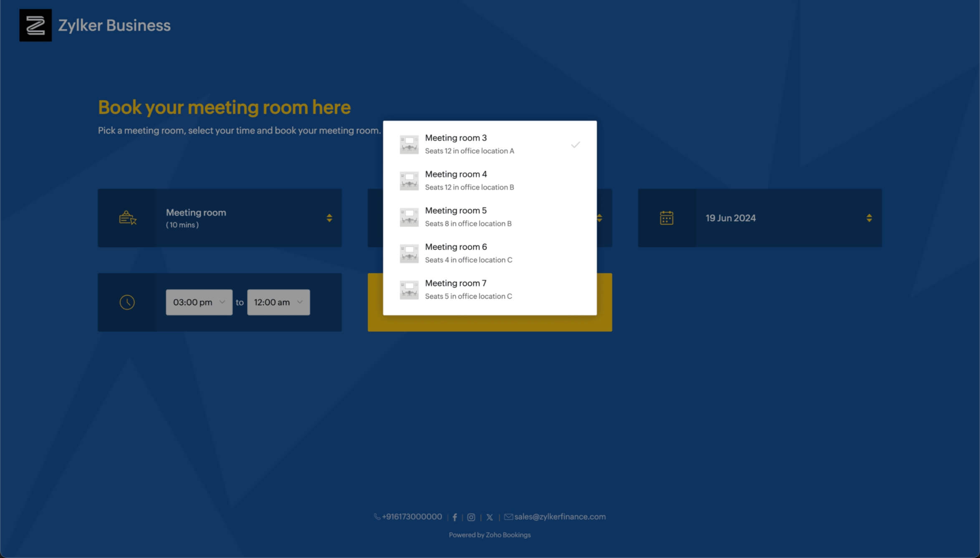Toggle selection of Meeting room 7
The width and height of the screenshot is (980, 558).
(490, 289)
